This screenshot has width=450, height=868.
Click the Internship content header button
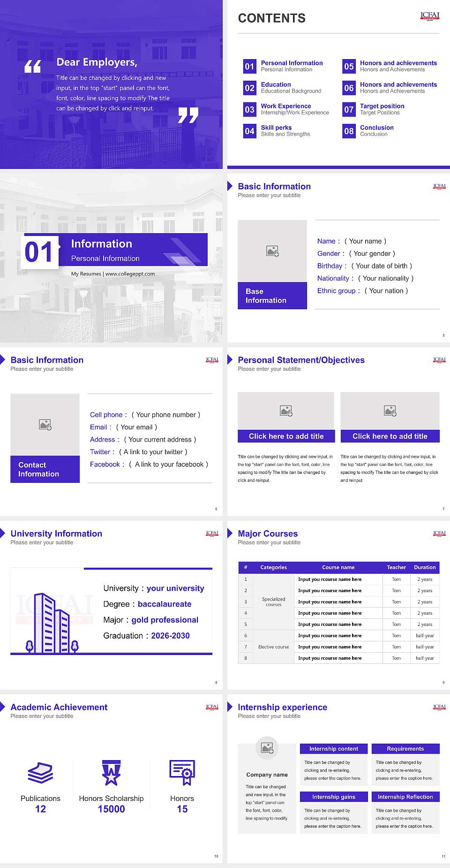tap(333, 749)
